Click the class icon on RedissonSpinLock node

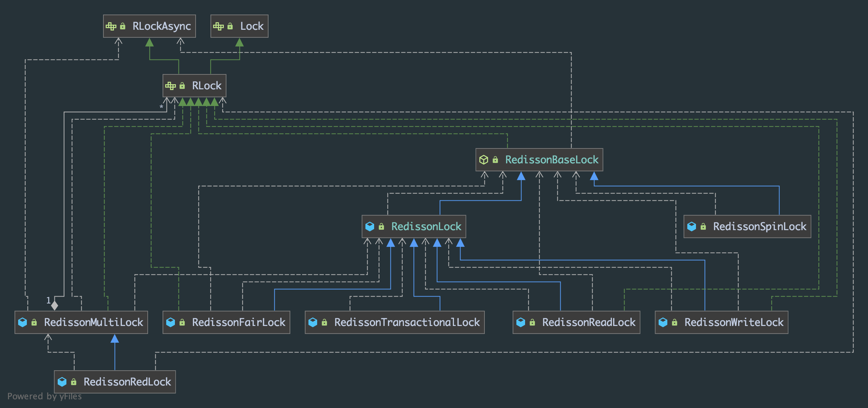(x=692, y=227)
